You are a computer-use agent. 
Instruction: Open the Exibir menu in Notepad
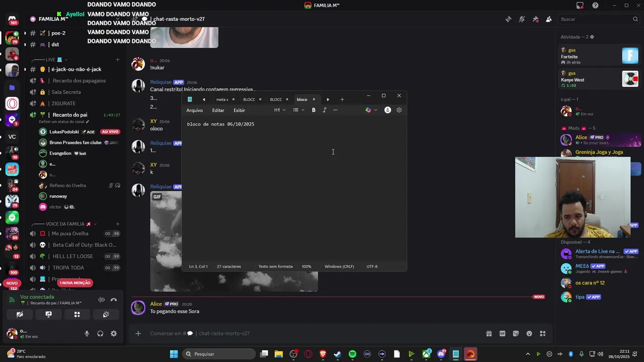click(x=239, y=110)
